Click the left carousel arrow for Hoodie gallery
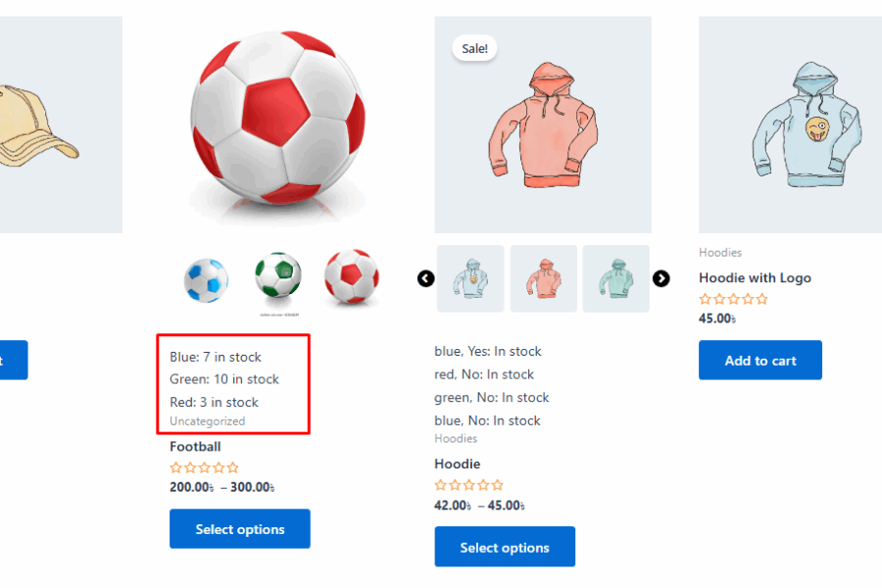This screenshot has width=882, height=588. (x=425, y=278)
